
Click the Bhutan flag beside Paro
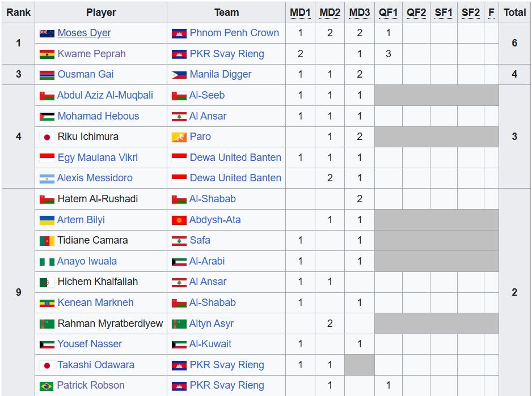point(179,137)
